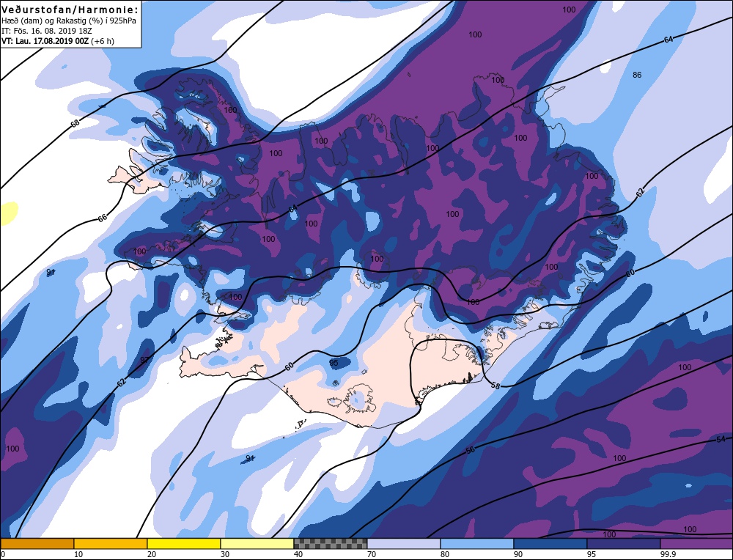Screen dimensions: 733x560
Task: Pick the lavender 70–80 legend swatch
Action: tap(403, 543)
